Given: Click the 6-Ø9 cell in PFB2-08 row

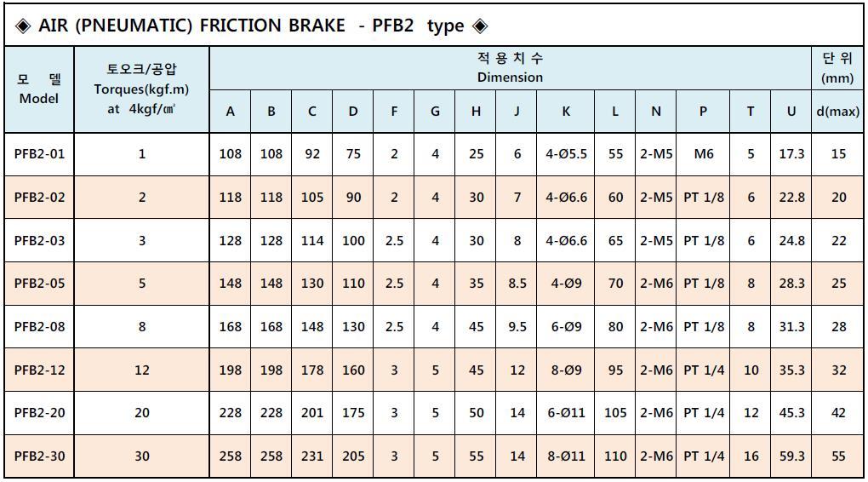Looking at the screenshot, I should coord(566,327).
